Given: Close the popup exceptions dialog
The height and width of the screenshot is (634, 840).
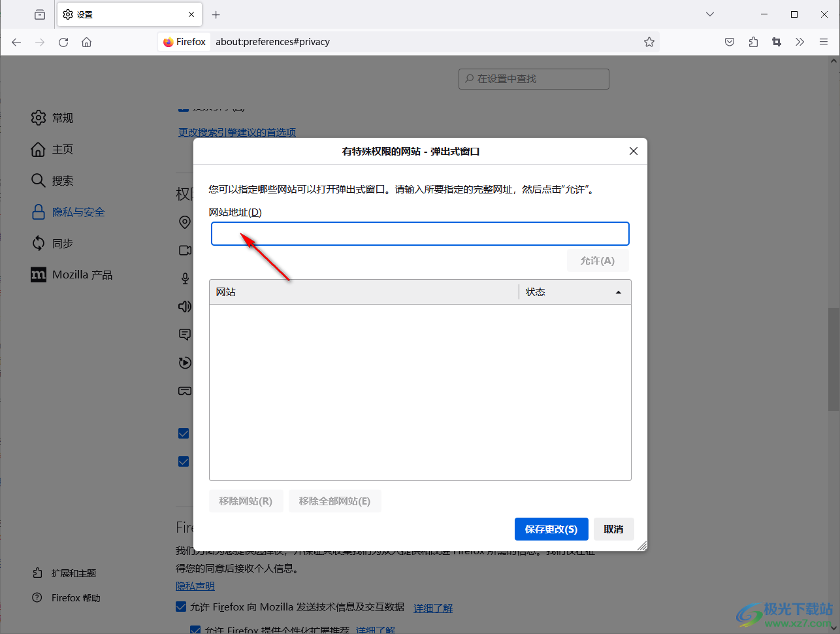Looking at the screenshot, I should click(x=633, y=151).
